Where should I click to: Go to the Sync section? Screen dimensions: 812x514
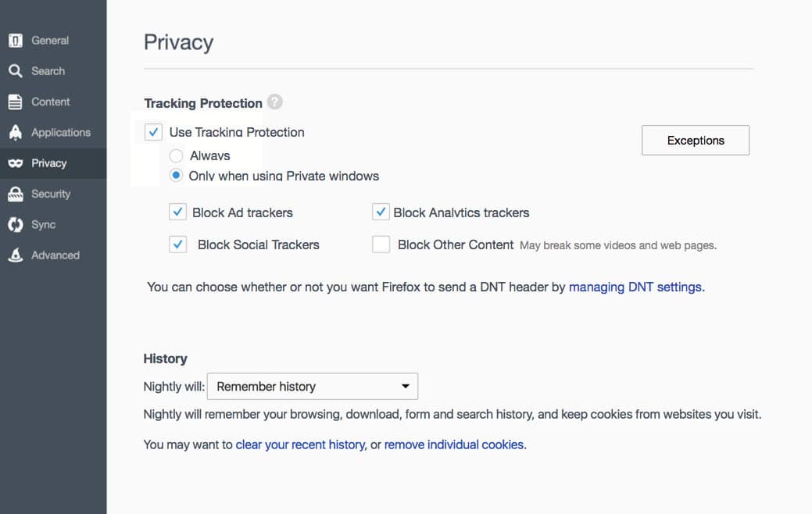pos(43,224)
